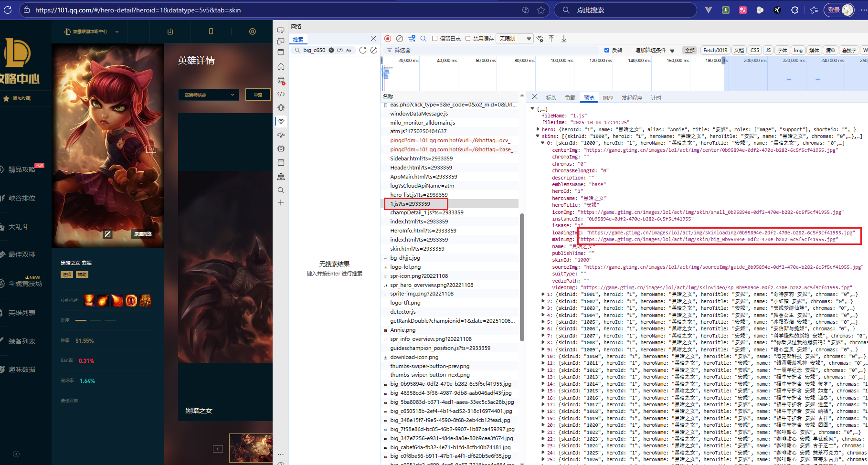
Task: Select the 全部 filter type chip
Action: pyautogui.click(x=690, y=50)
